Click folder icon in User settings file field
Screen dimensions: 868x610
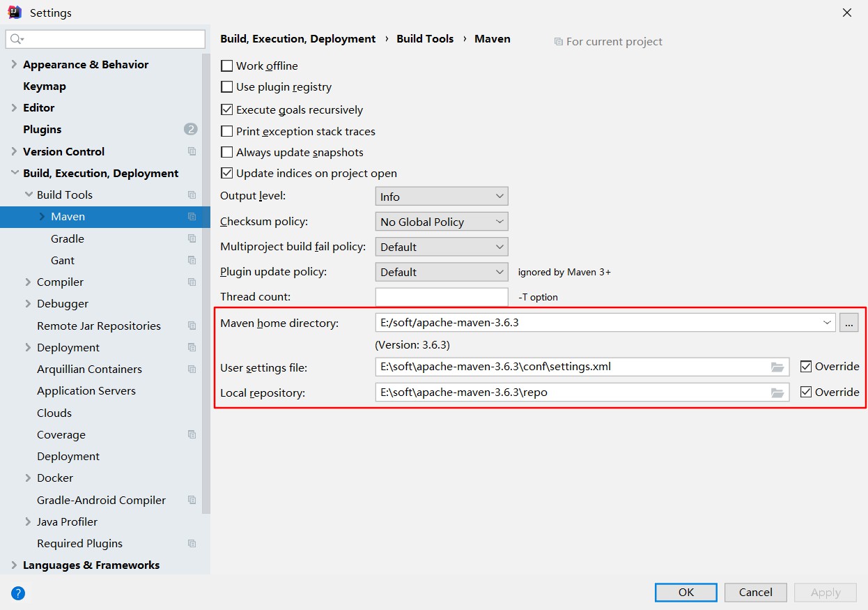[777, 367]
